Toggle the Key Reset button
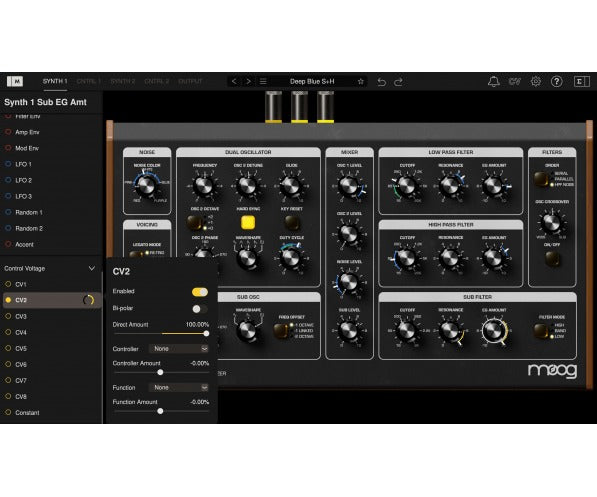 [x=292, y=222]
